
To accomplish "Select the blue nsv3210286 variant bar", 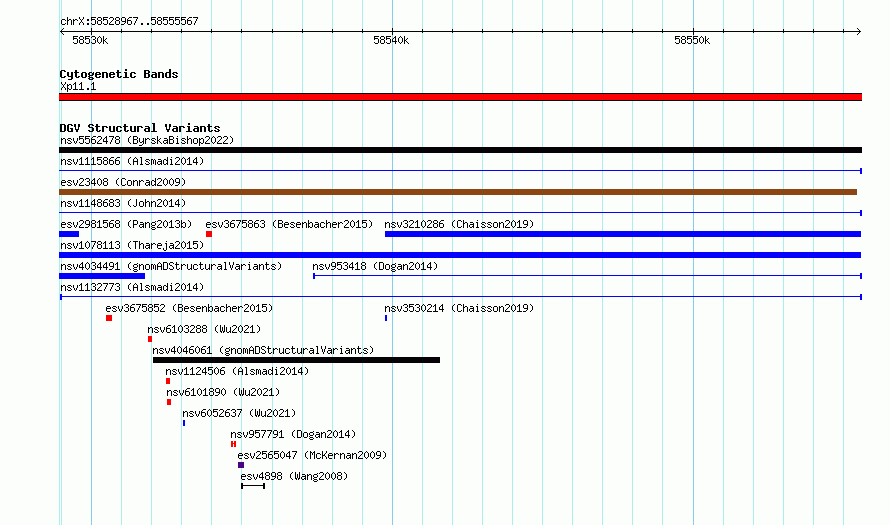I will coord(623,234).
